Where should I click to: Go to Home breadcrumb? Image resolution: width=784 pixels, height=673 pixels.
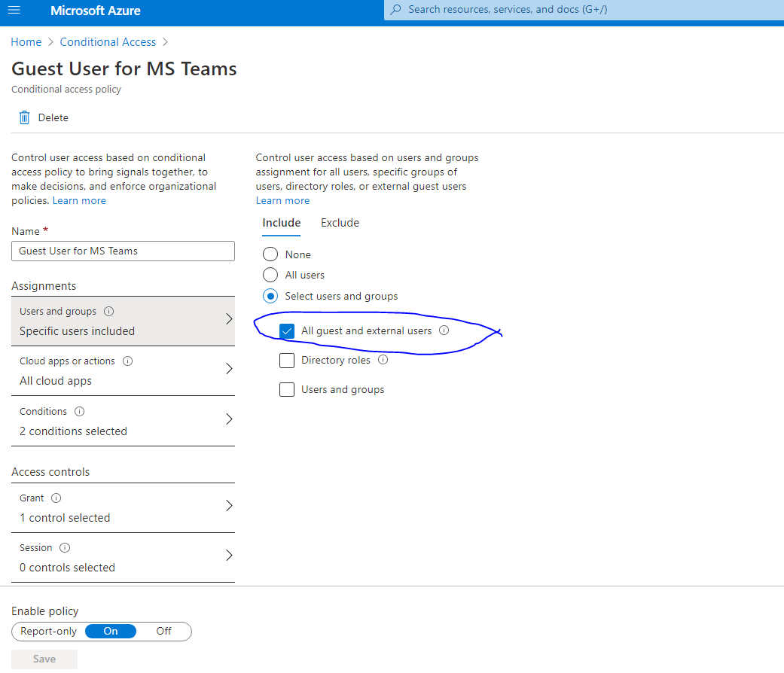(26, 42)
